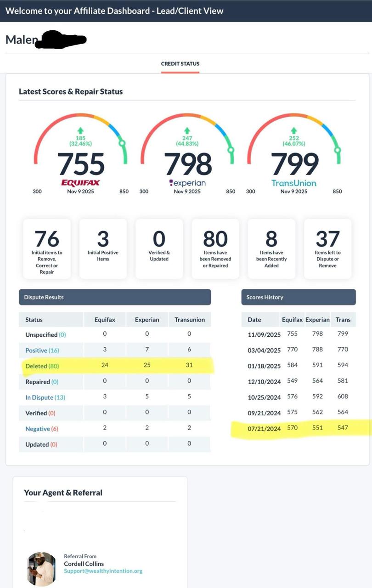Click the Equifax logo under score 755

80,182
